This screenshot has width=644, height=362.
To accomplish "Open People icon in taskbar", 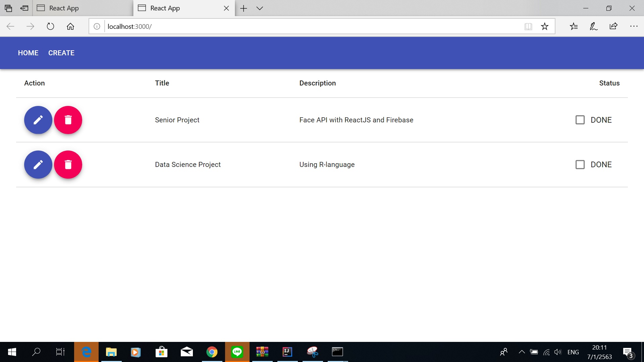I will 503,352.
